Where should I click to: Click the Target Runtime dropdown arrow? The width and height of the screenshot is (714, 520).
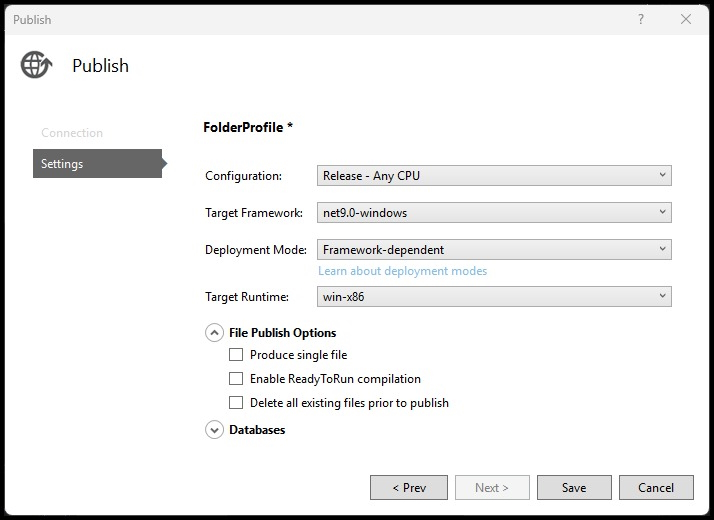tap(663, 296)
